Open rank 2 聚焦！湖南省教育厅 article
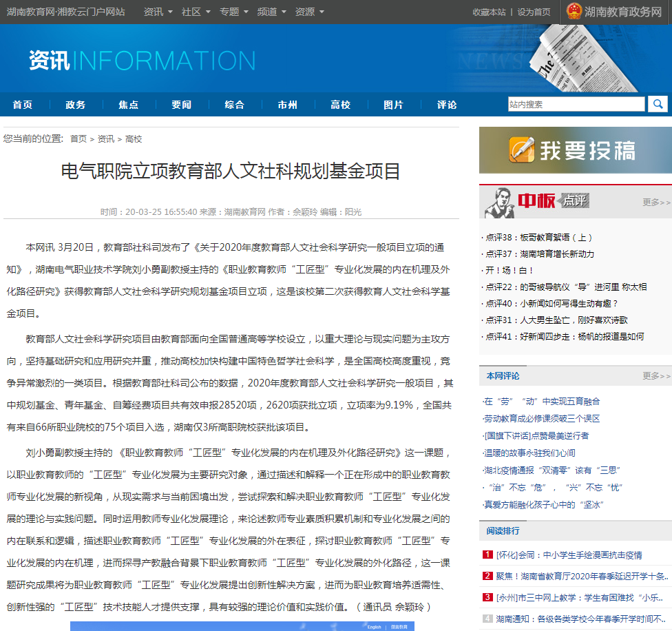The image size is (672, 631). (x=582, y=577)
